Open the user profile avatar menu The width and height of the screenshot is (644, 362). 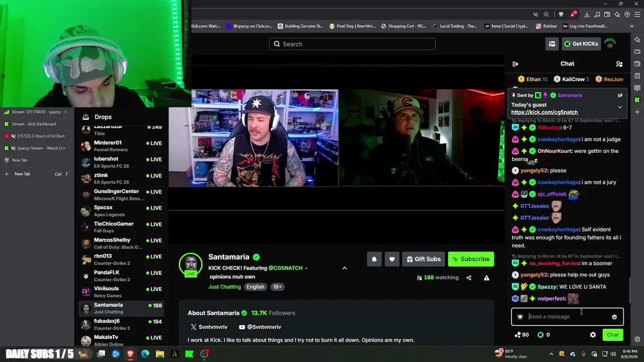610,44
